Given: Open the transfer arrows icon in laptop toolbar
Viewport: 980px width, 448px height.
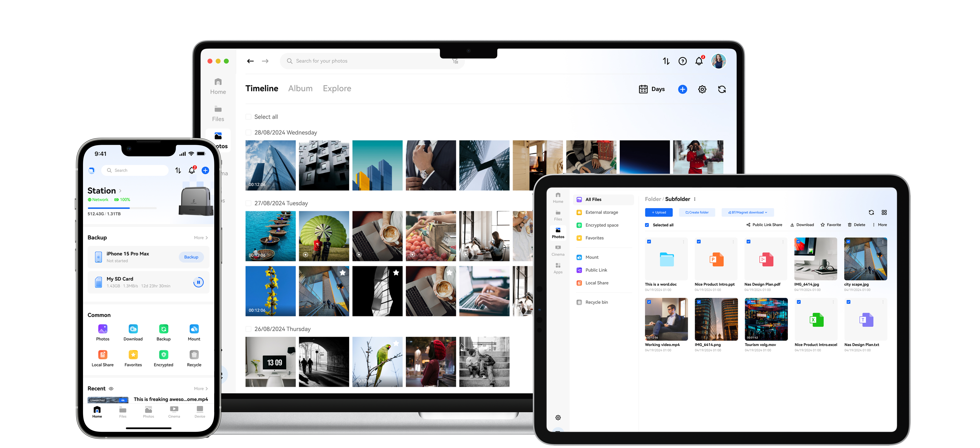Looking at the screenshot, I should [666, 61].
